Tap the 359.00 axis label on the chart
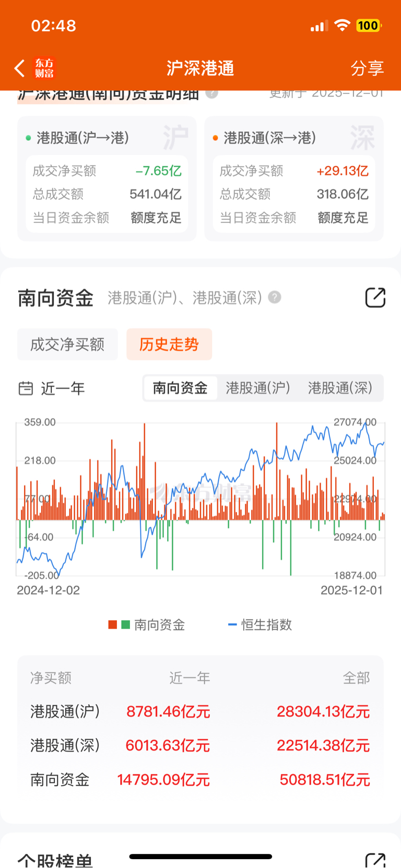The image size is (401, 868). (x=40, y=422)
